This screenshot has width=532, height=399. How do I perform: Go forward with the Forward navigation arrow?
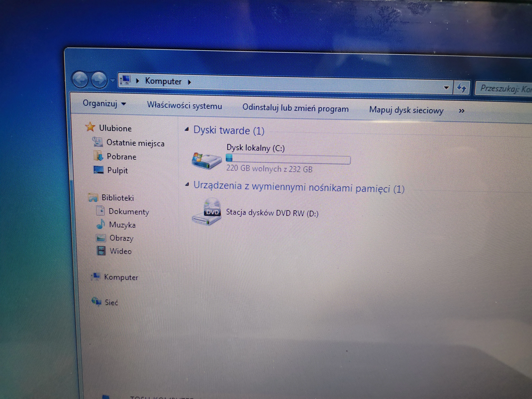99,80
